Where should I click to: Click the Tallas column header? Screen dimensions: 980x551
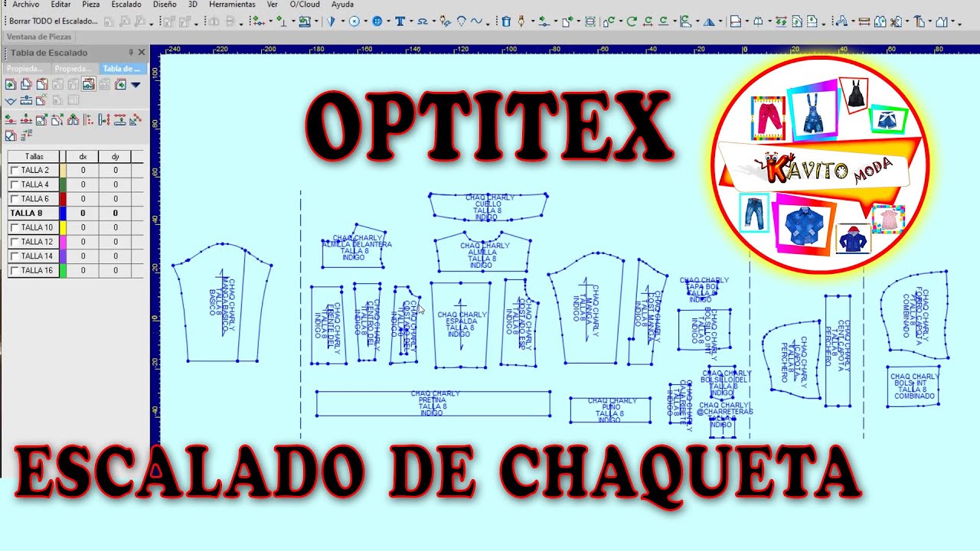click(34, 156)
